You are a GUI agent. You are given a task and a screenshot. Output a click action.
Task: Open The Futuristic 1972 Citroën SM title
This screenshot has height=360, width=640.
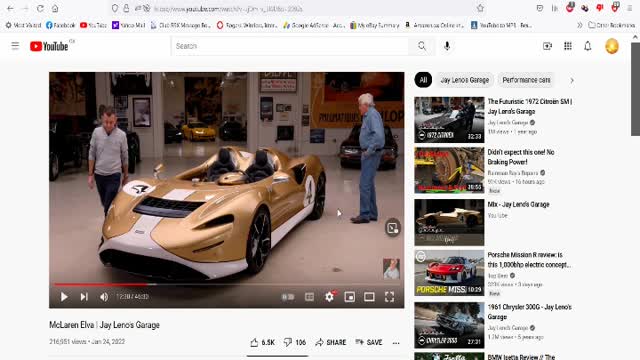tap(530, 106)
